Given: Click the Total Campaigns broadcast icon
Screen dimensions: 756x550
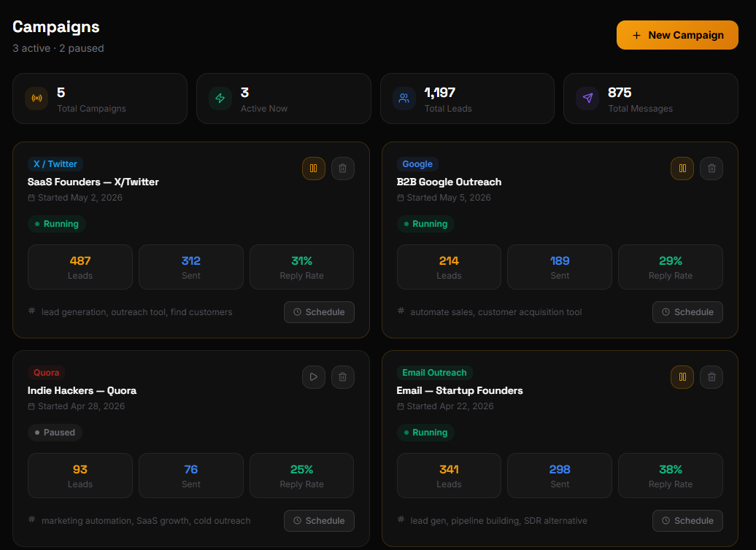Looking at the screenshot, I should point(36,98).
